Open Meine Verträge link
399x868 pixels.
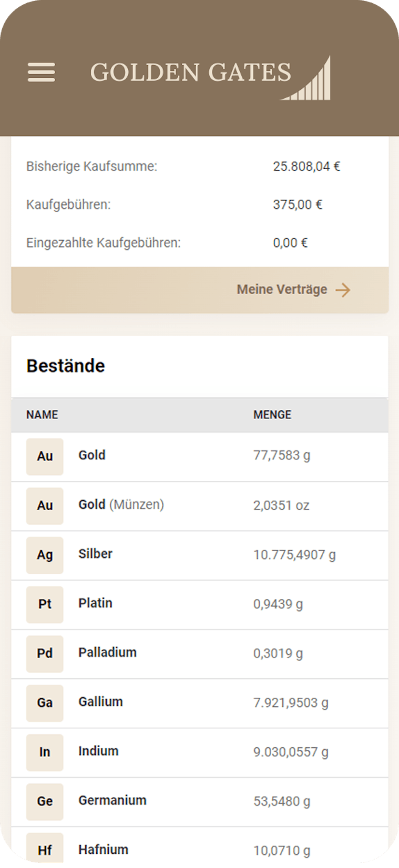[282, 290]
